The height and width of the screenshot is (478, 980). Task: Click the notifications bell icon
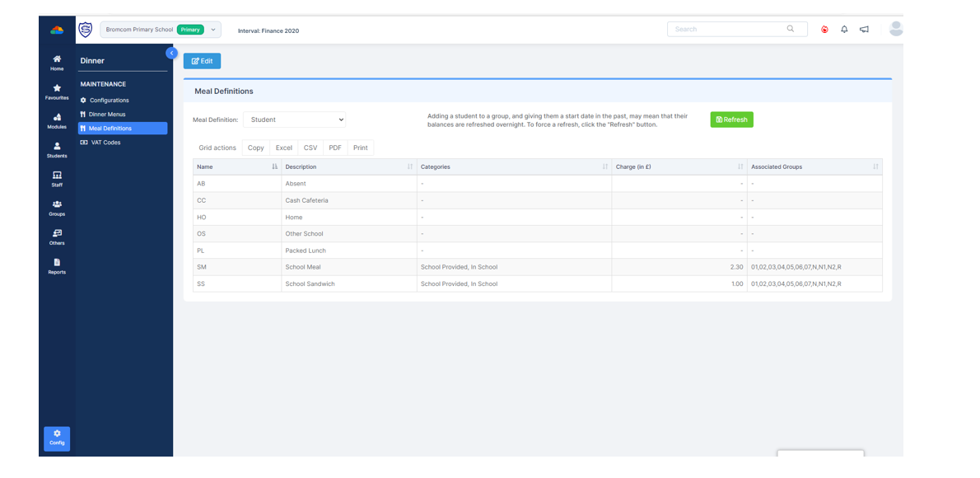click(844, 30)
